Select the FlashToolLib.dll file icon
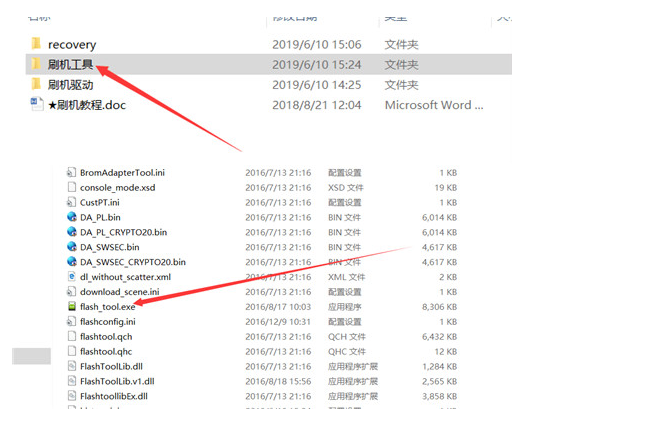 tap(71, 366)
